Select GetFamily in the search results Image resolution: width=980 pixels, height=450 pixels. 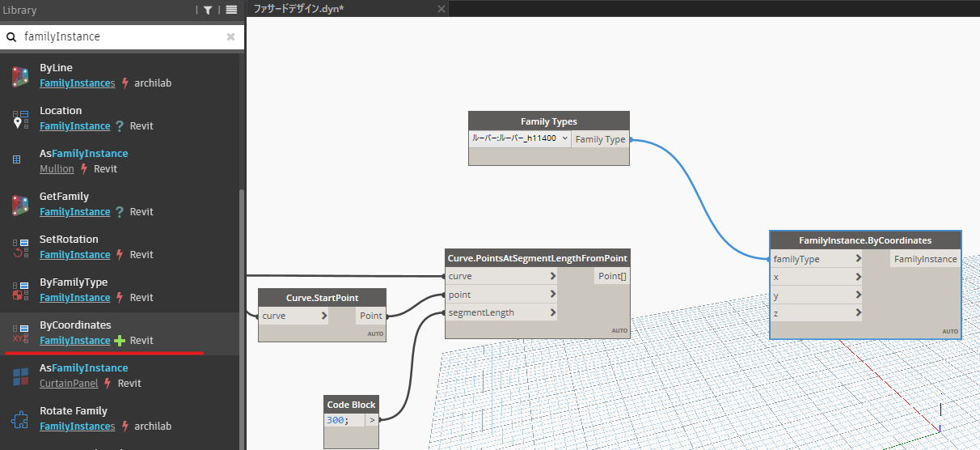120,205
